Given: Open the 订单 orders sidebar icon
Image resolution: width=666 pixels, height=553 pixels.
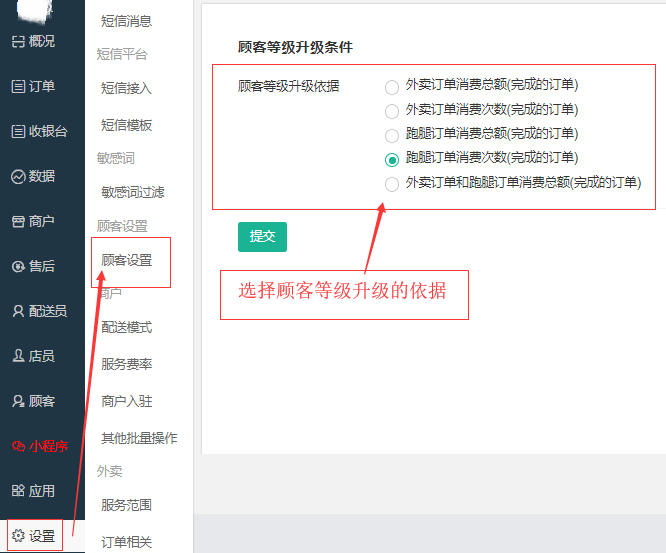Looking at the screenshot, I should [18, 86].
